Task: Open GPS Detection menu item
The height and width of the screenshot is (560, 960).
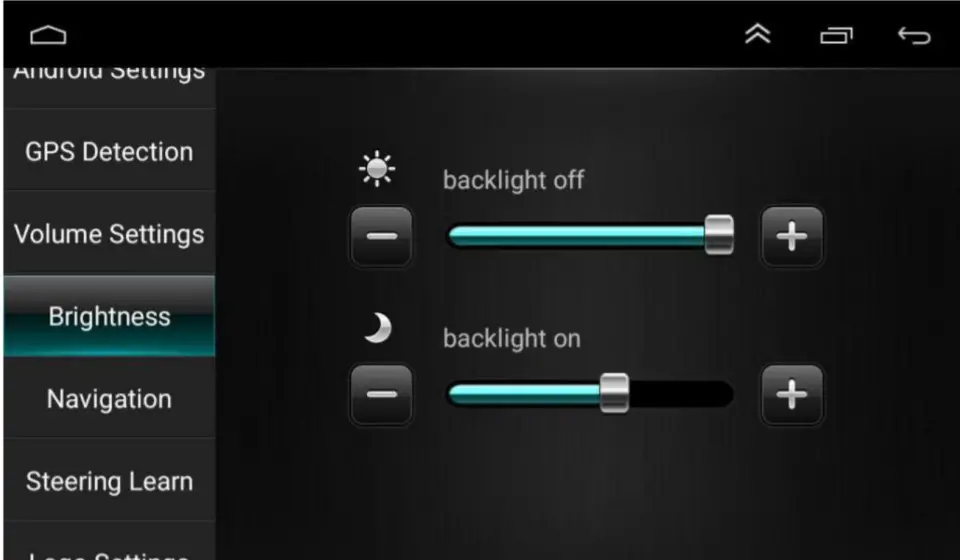Action: click(x=110, y=151)
